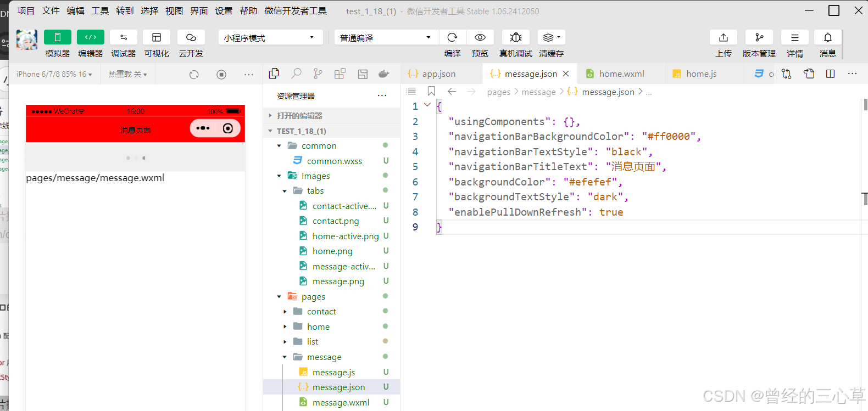Open the 文件 menu

pyautogui.click(x=51, y=10)
